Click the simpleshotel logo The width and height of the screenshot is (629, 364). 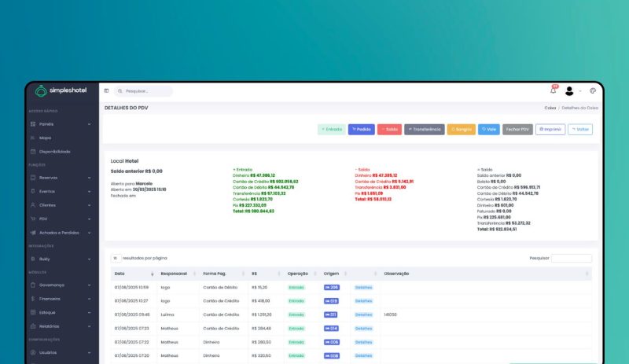tap(62, 90)
